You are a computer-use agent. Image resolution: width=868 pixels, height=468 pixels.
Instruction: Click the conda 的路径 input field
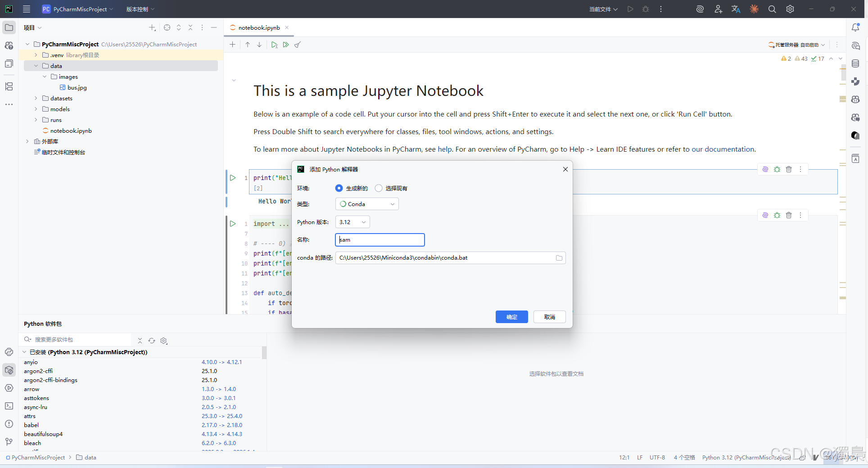[x=450, y=258]
